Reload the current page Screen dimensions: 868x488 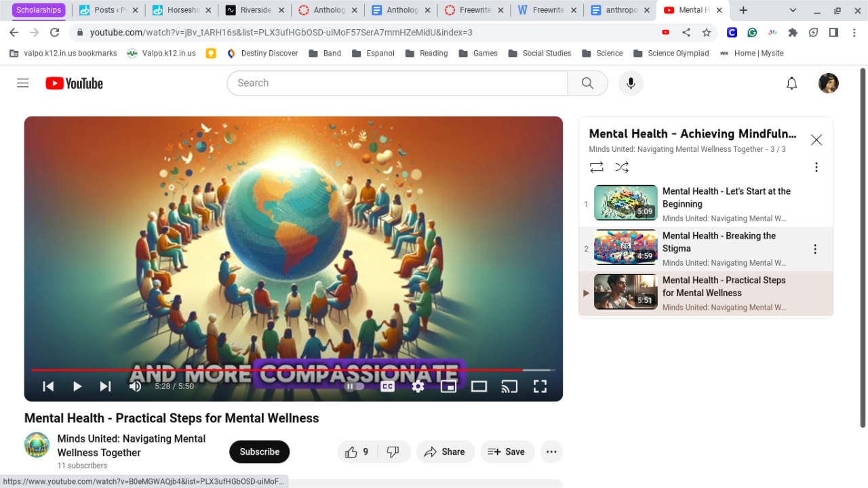(55, 33)
